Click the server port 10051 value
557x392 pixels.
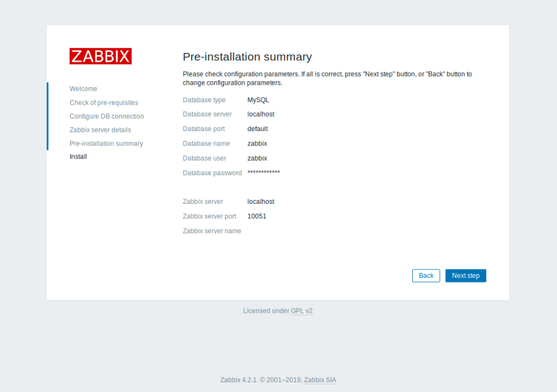tap(257, 216)
